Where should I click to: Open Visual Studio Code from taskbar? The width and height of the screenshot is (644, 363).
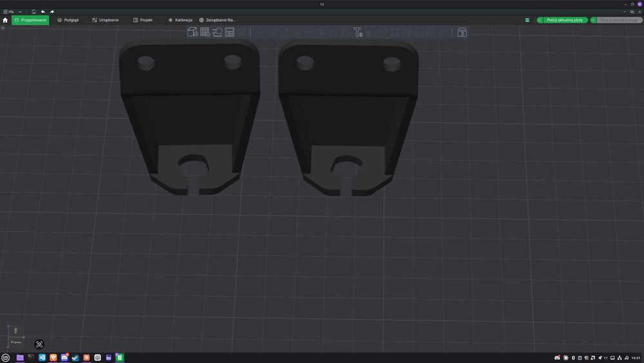tap(42, 358)
